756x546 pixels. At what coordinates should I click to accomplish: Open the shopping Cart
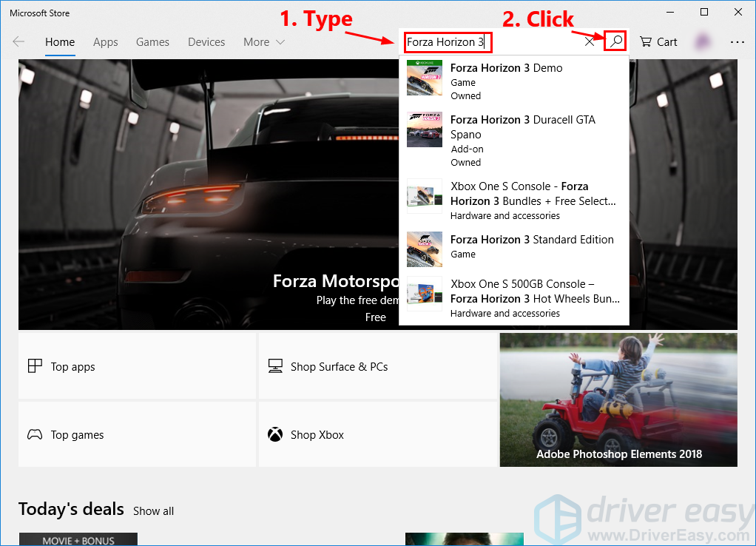pyautogui.click(x=658, y=42)
